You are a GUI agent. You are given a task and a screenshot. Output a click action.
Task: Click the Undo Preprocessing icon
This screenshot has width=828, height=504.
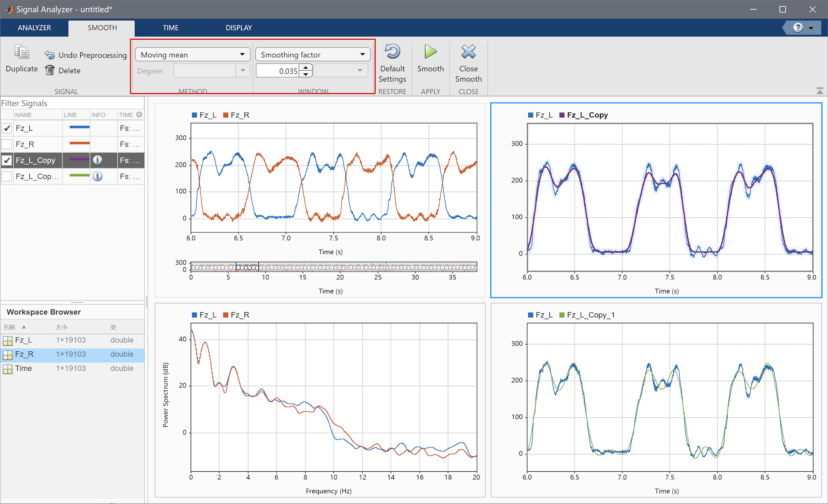click(x=50, y=55)
